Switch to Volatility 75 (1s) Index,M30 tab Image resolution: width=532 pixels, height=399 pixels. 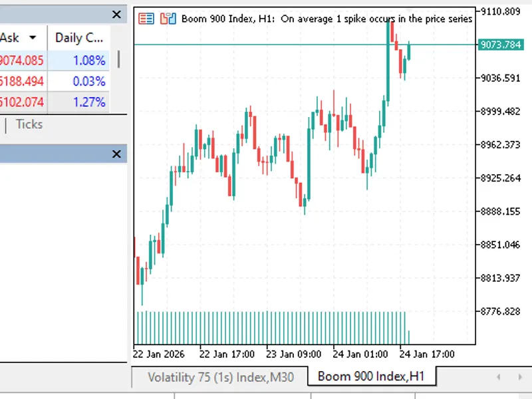[221, 377]
